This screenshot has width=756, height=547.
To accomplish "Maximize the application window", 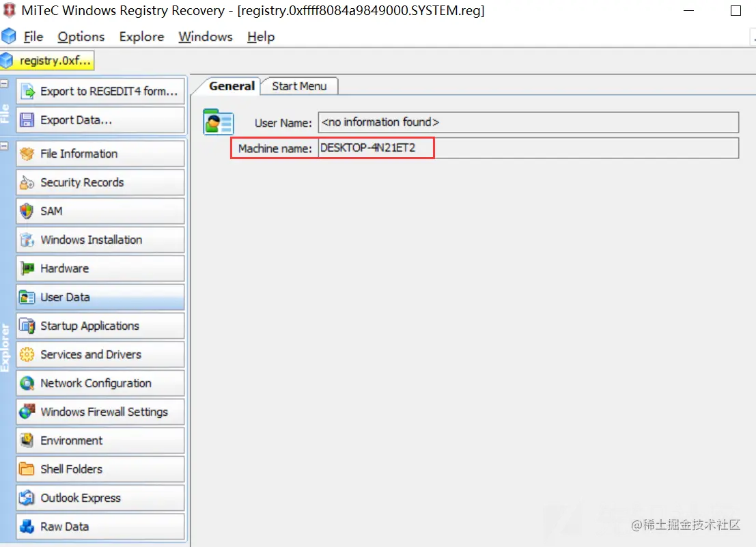I will pos(736,11).
